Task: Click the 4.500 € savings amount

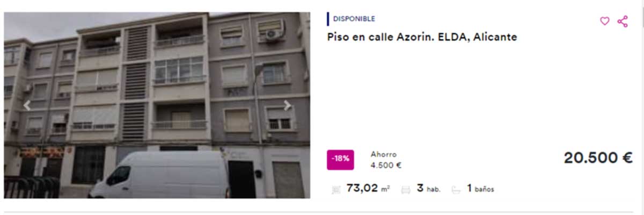Action: coord(386,166)
